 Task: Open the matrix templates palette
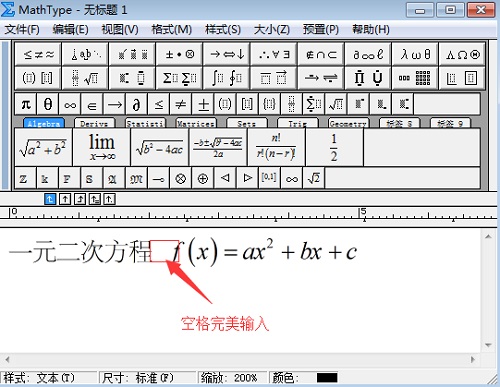415,78
